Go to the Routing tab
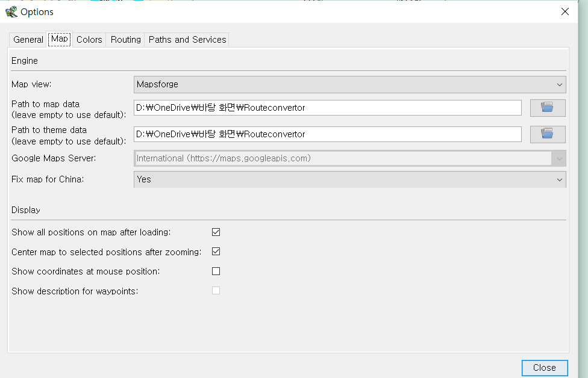 [125, 40]
